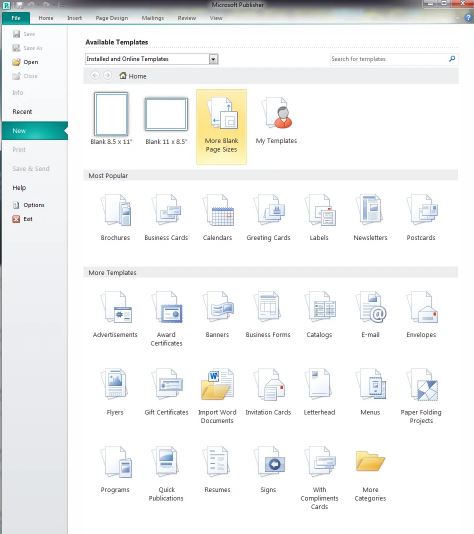Click Save As in the backstage menu
This screenshot has height=534, width=474.
pyautogui.click(x=27, y=48)
